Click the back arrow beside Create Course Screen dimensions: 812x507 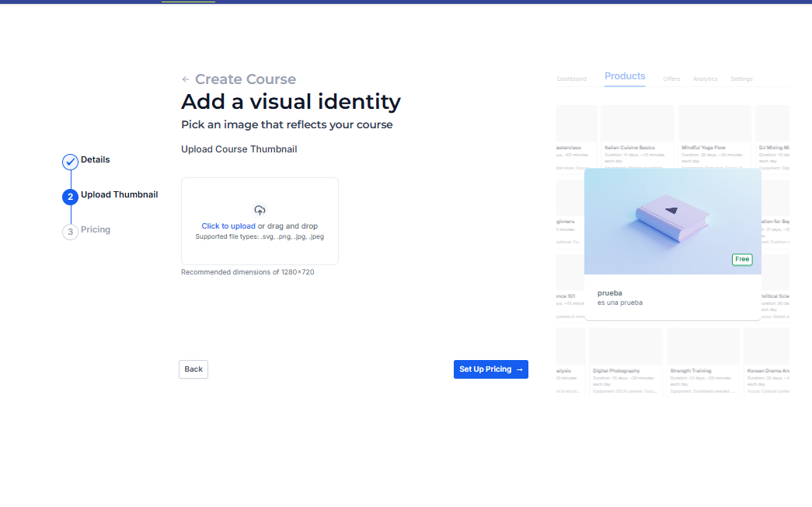click(185, 79)
